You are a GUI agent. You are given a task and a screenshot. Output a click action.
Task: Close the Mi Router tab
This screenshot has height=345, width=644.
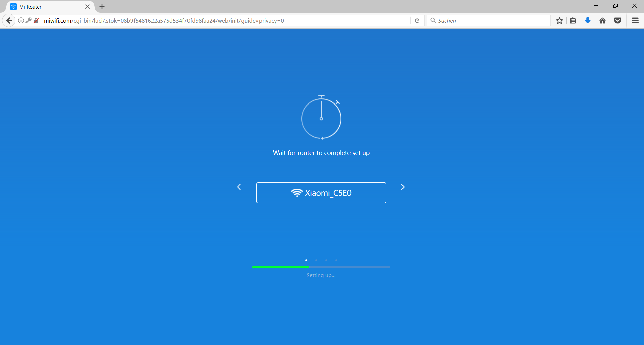coord(88,7)
